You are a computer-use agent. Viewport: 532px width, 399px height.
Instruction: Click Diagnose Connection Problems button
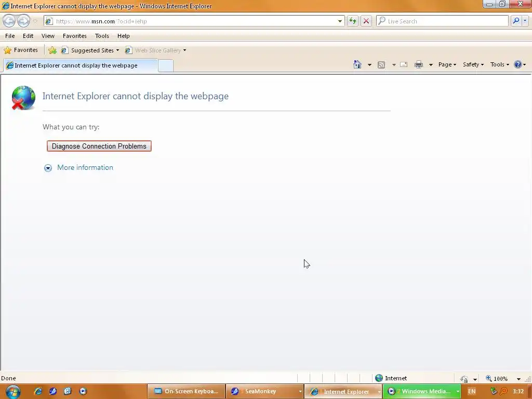pos(99,146)
